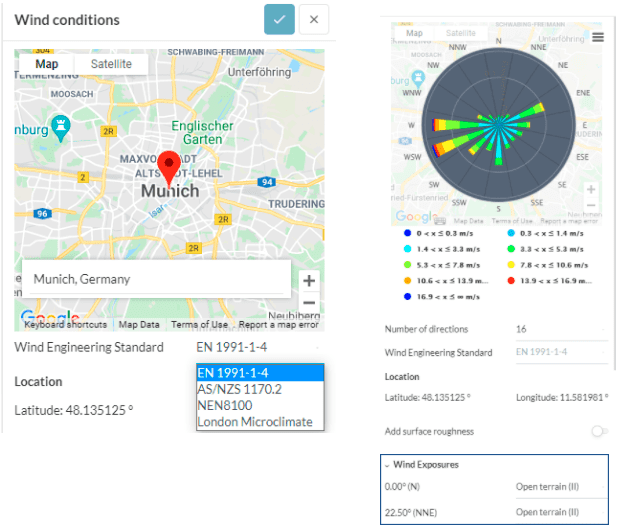Confirm wind conditions with the checkmark button
The width and height of the screenshot is (619, 528).
coord(279,19)
